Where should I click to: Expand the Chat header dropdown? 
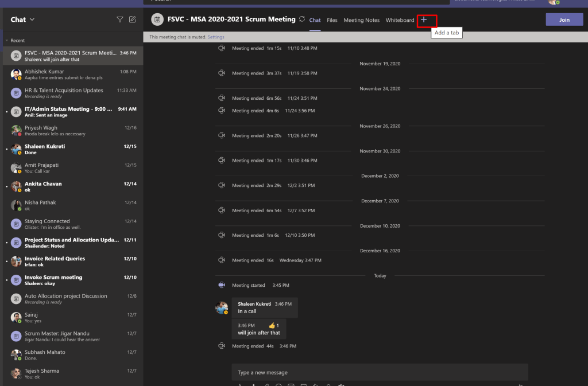[32, 20]
